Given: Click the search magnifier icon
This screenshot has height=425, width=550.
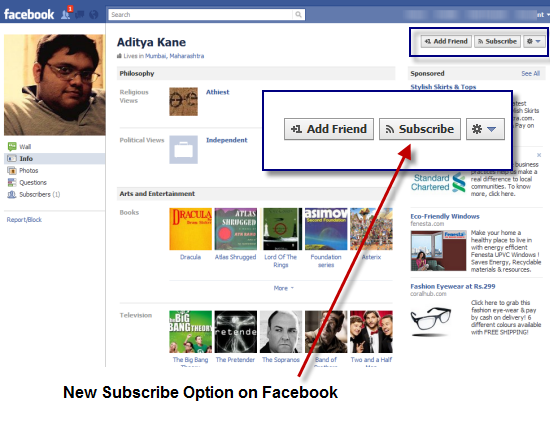Looking at the screenshot, I should 298,14.
